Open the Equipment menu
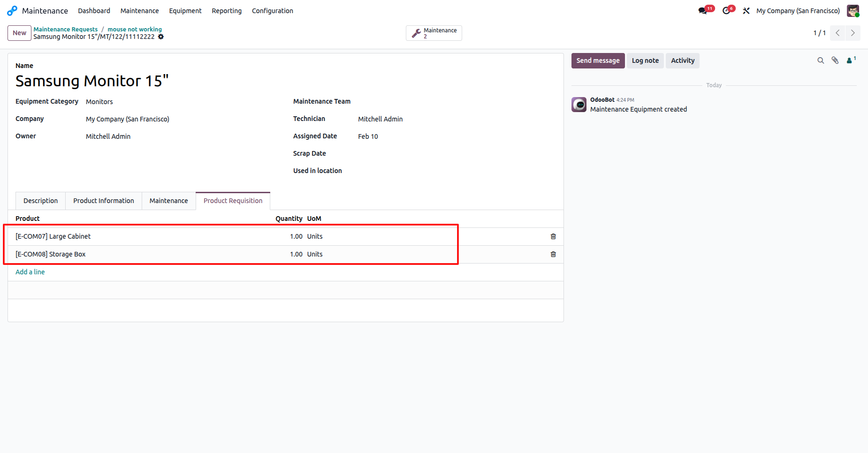The height and width of the screenshot is (453, 868). tap(185, 11)
